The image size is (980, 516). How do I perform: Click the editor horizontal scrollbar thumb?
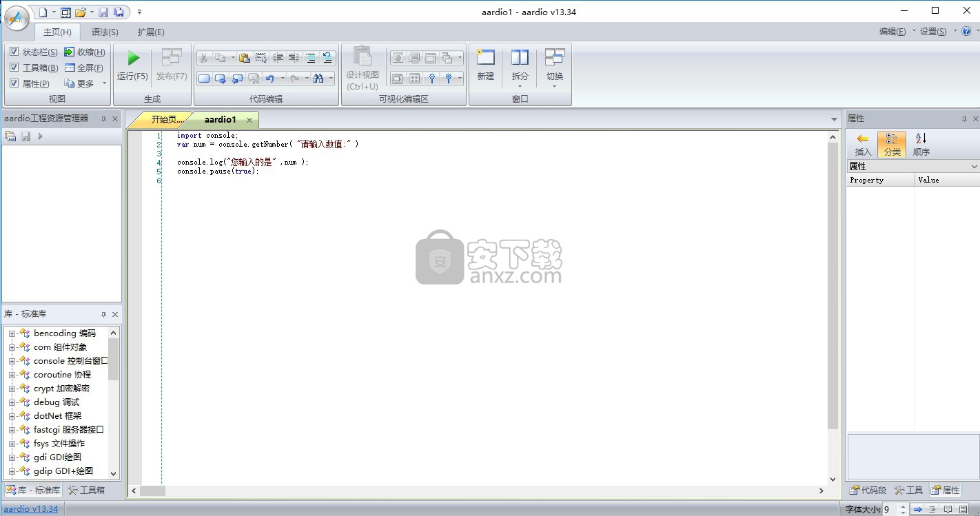click(x=152, y=491)
